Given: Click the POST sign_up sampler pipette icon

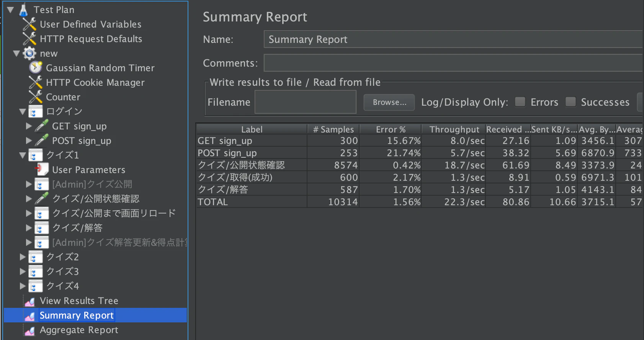Looking at the screenshot, I should (42, 141).
